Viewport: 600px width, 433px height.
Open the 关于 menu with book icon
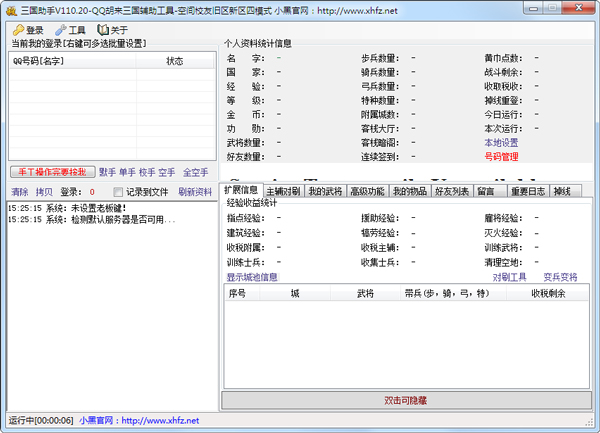112,30
